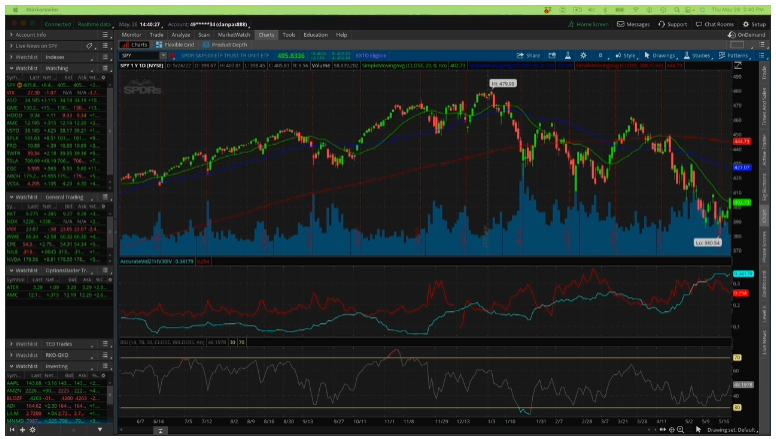Screen dimensions: 776x439
Task: Click the collapse sidebar icon
Action: [x=12, y=430]
